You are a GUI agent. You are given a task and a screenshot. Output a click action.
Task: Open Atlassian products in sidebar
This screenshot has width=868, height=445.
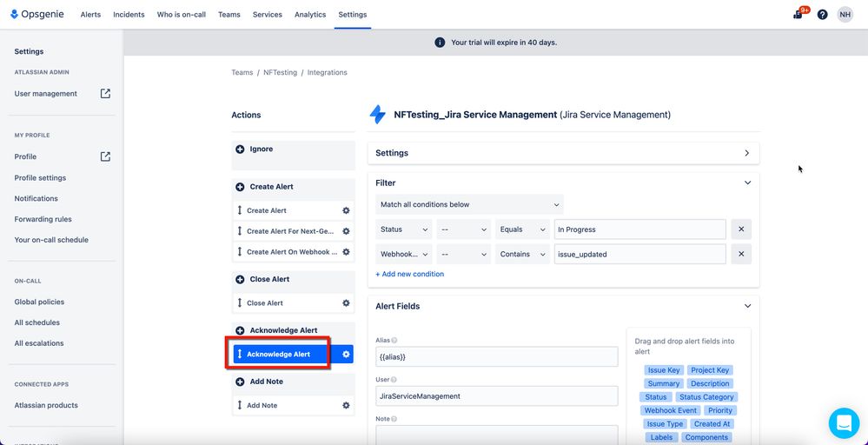click(x=46, y=405)
